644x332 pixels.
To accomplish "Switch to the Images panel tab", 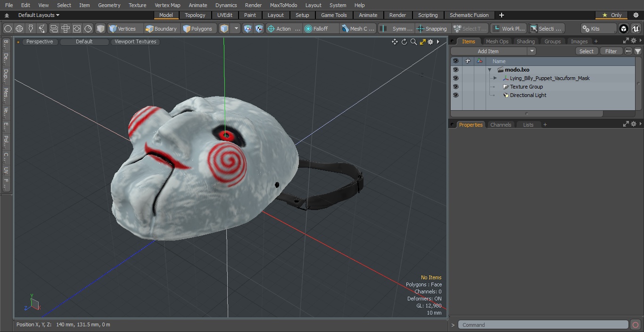I will (579, 41).
